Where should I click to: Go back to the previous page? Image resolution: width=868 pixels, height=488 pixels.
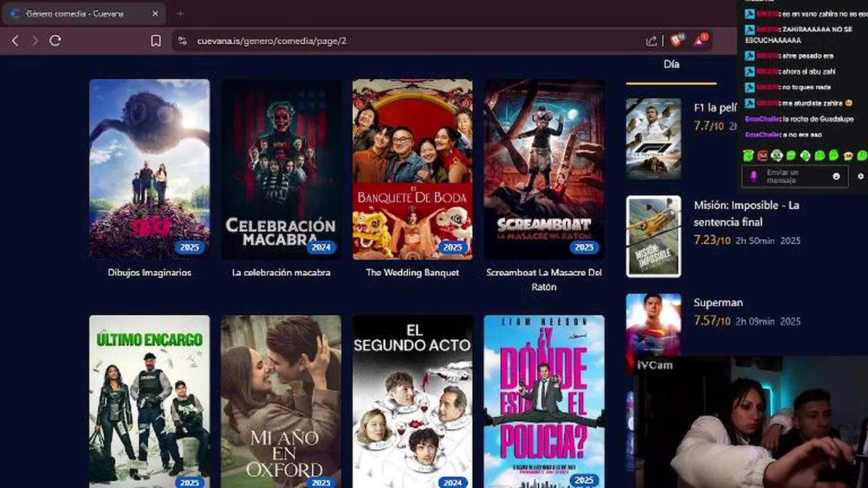(x=15, y=41)
